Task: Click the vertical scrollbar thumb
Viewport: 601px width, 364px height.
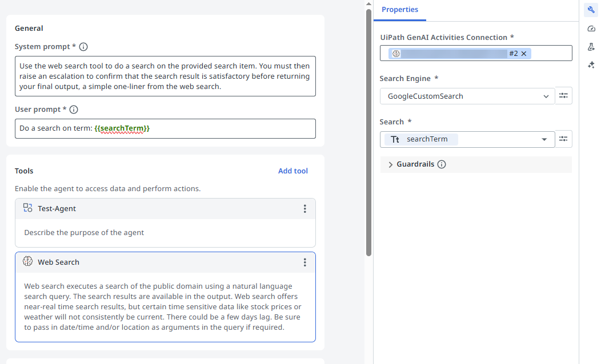Action: click(x=368, y=132)
